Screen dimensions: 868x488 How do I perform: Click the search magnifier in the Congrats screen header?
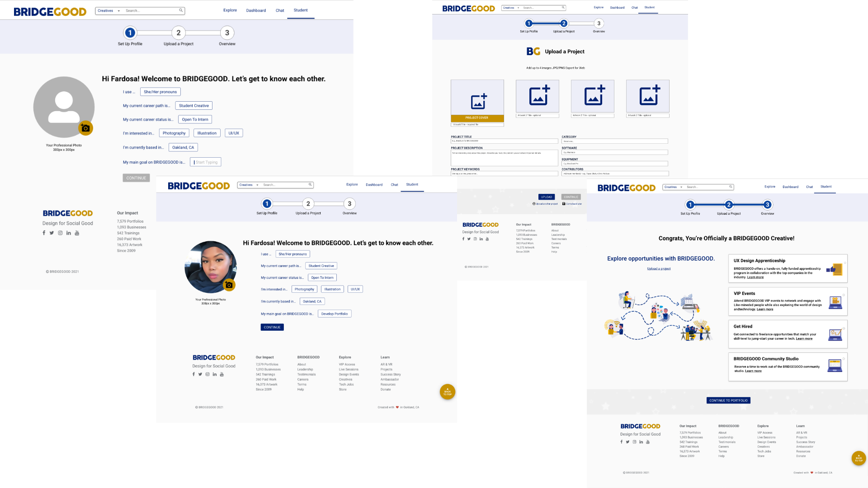click(731, 187)
